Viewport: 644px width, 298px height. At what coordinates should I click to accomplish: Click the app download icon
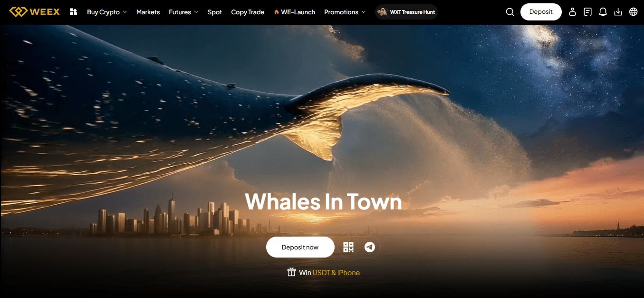click(x=618, y=12)
